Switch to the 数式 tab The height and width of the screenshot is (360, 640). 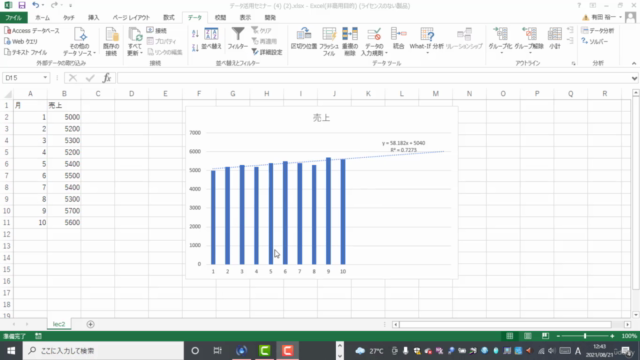[x=169, y=18]
